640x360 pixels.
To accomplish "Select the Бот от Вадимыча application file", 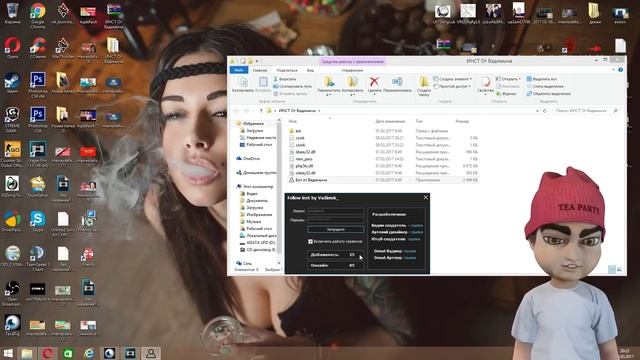I will (x=383, y=180).
